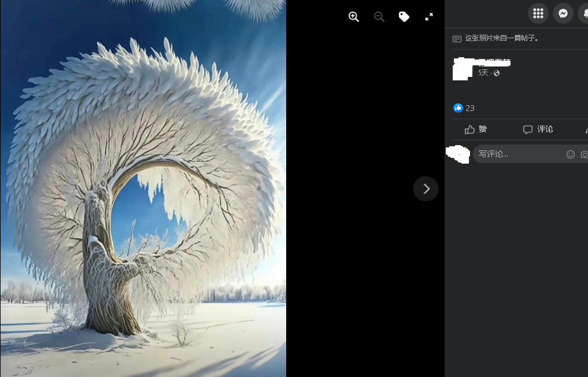Screen dimensions: 588x377
Task: Click the poster's name link
Action: click(x=494, y=61)
